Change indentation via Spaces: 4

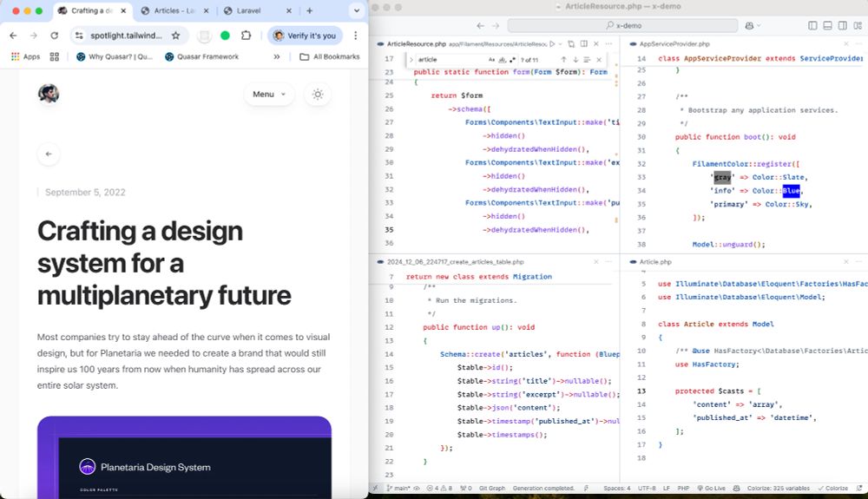(616, 488)
